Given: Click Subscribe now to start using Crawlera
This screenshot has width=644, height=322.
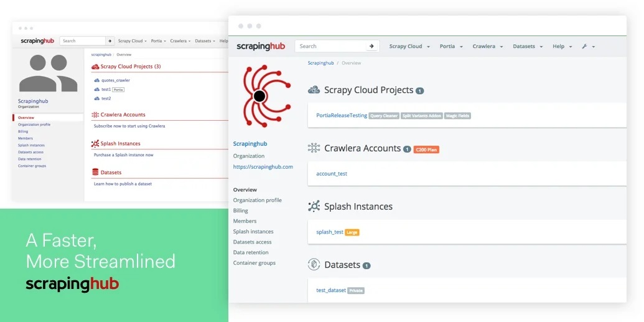Looking at the screenshot, I should tap(129, 126).
